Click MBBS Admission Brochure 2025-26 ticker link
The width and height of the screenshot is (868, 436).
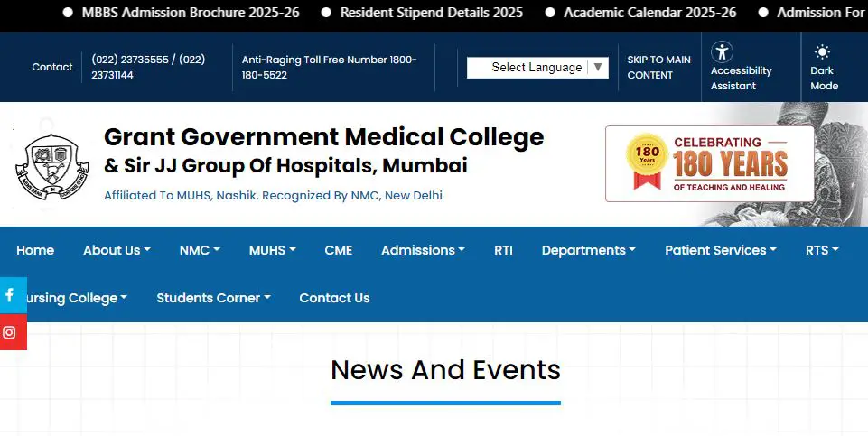coord(191,12)
